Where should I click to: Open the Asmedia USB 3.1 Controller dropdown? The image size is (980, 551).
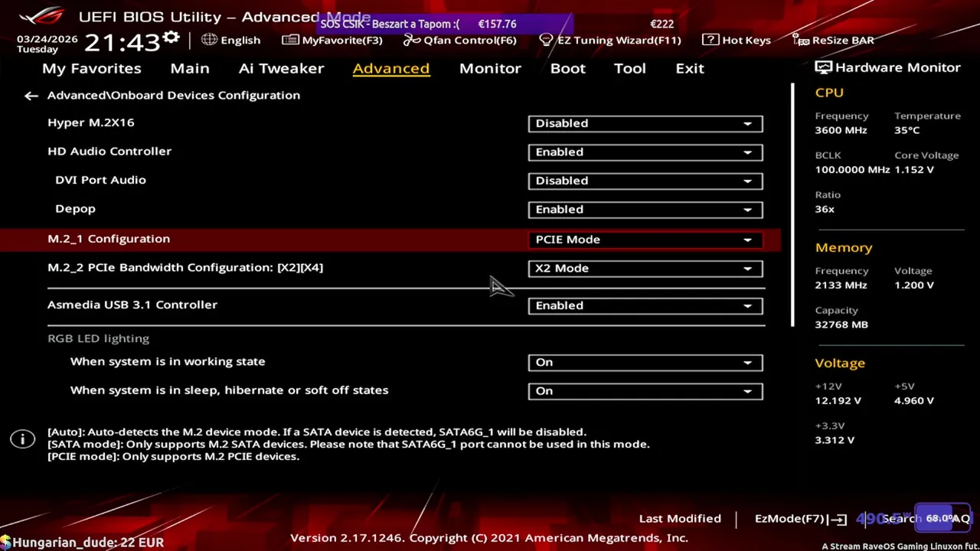pyautogui.click(x=645, y=305)
